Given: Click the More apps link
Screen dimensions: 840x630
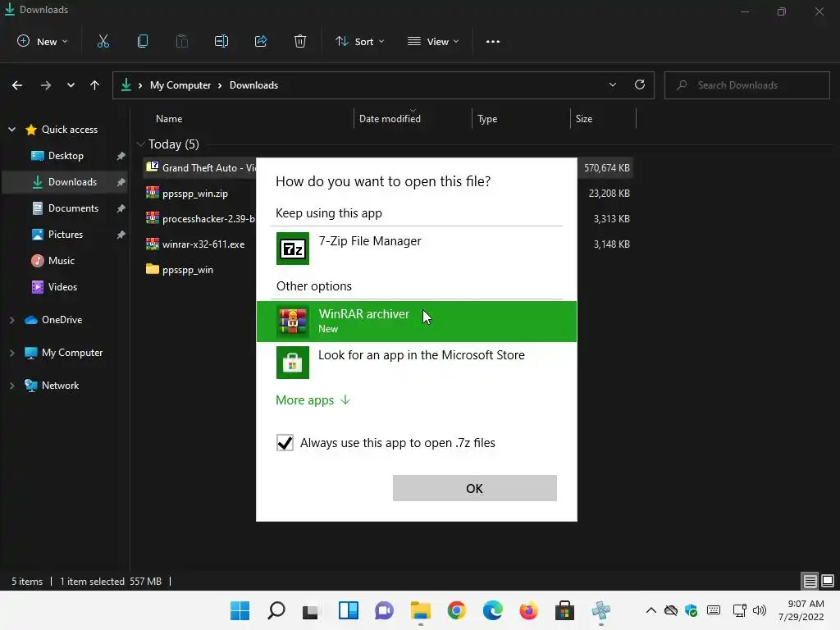Looking at the screenshot, I should tap(313, 400).
